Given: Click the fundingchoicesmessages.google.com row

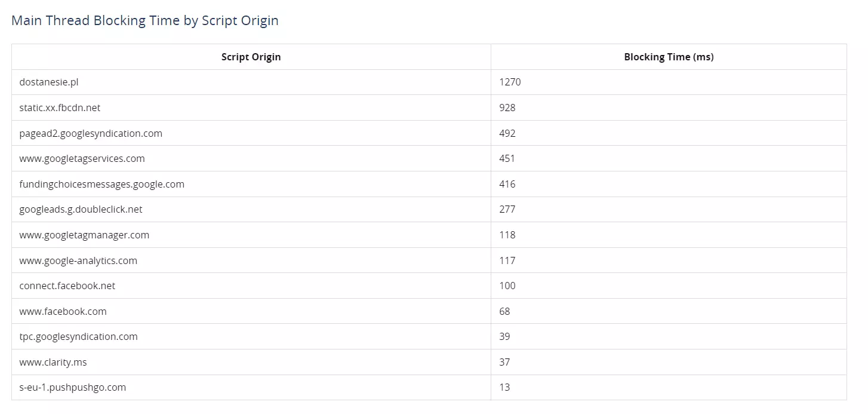Looking at the screenshot, I should tap(429, 184).
